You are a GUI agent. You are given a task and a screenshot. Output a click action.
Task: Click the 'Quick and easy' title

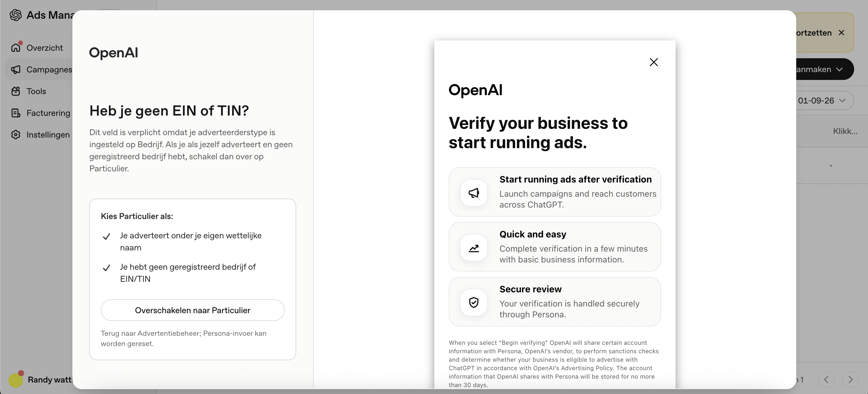coord(533,234)
